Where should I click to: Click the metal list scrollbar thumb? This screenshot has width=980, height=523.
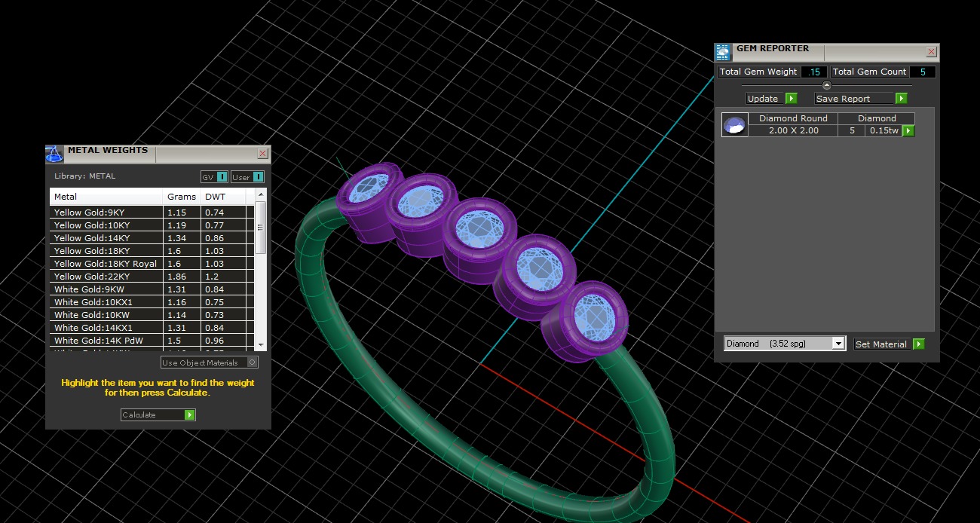coord(260,228)
